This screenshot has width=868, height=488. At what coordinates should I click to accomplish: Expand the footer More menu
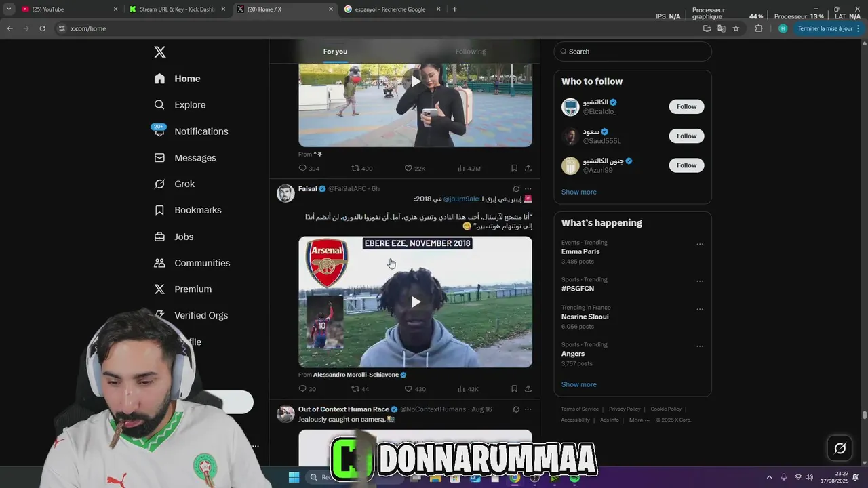[639, 420]
